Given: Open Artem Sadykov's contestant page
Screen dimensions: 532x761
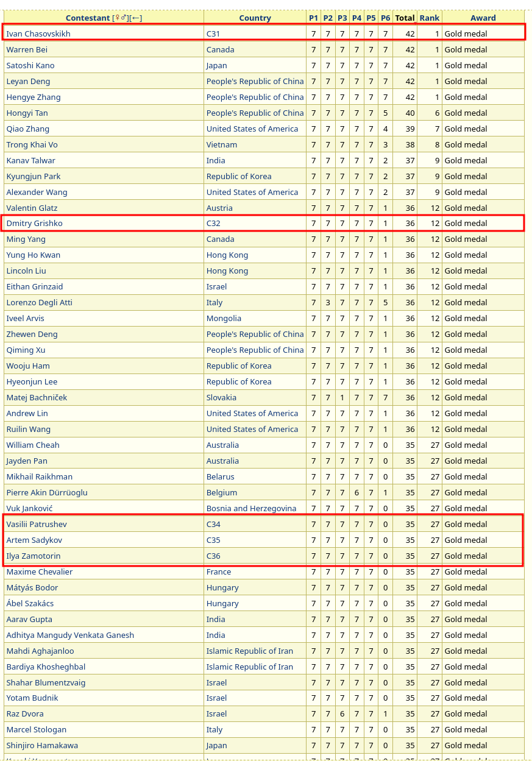Looking at the screenshot, I should 34,540.
